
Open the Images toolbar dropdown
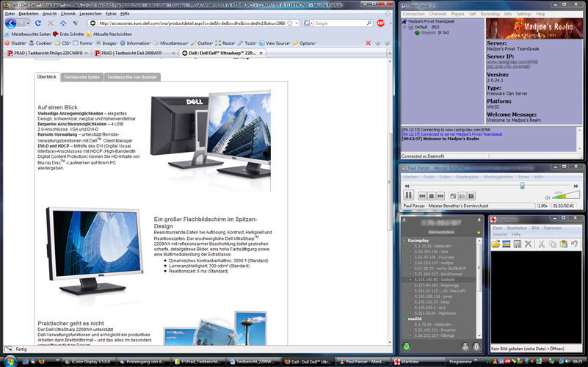[107, 43]
